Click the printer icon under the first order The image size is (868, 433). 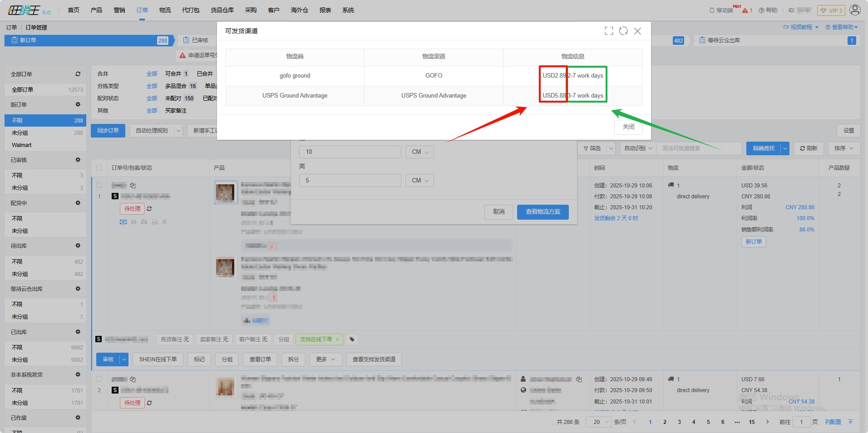pos(154,222)
